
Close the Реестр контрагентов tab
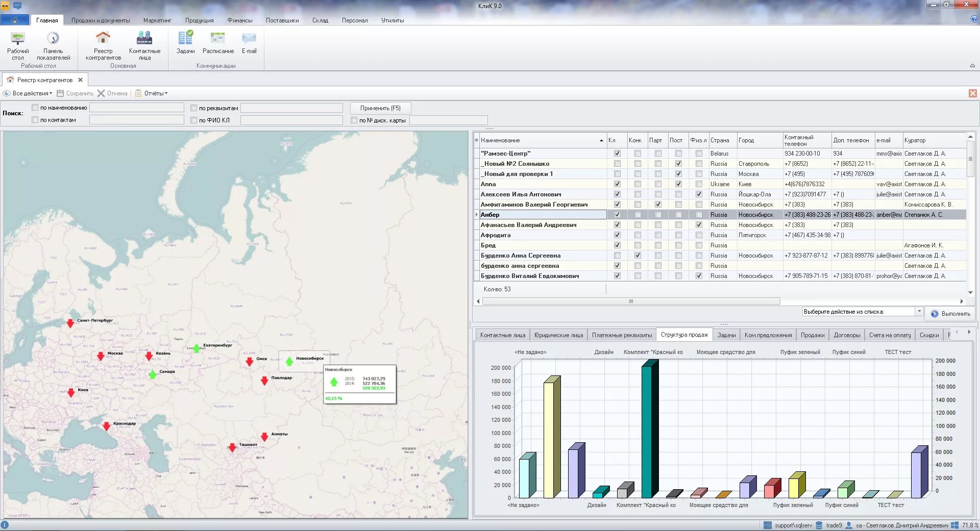point(80,80)
